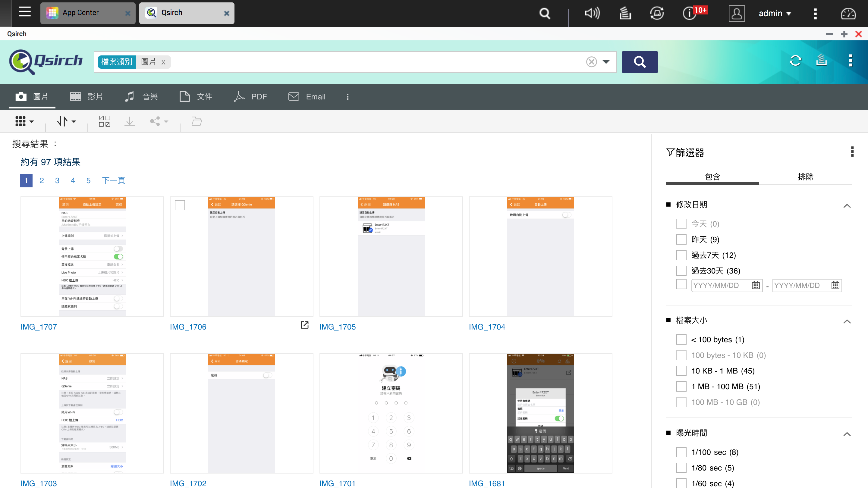Switch to the 影片 tab

(x=86, y=97)
